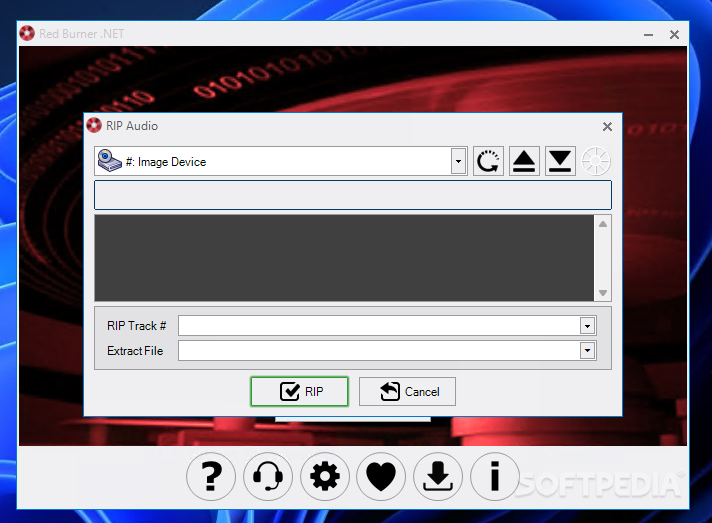Open the RIP Track # dropdown
This screenshot has height=523, width=712.
point(587,326)
